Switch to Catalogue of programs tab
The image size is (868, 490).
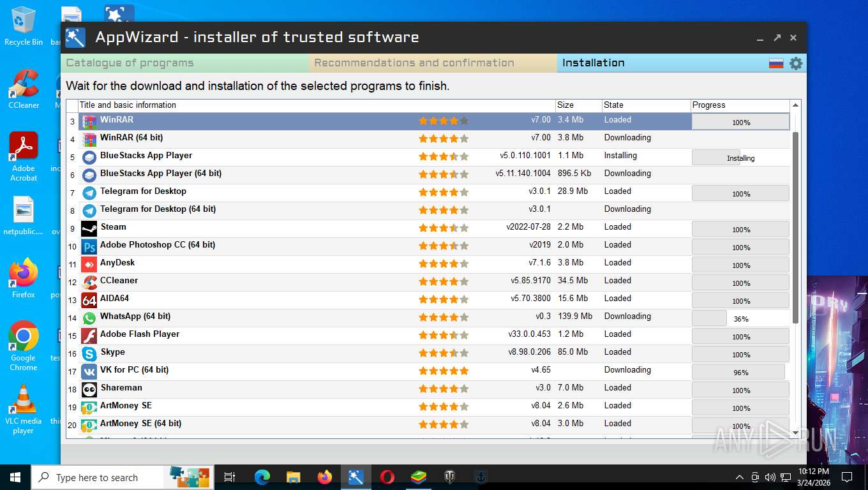185,63
